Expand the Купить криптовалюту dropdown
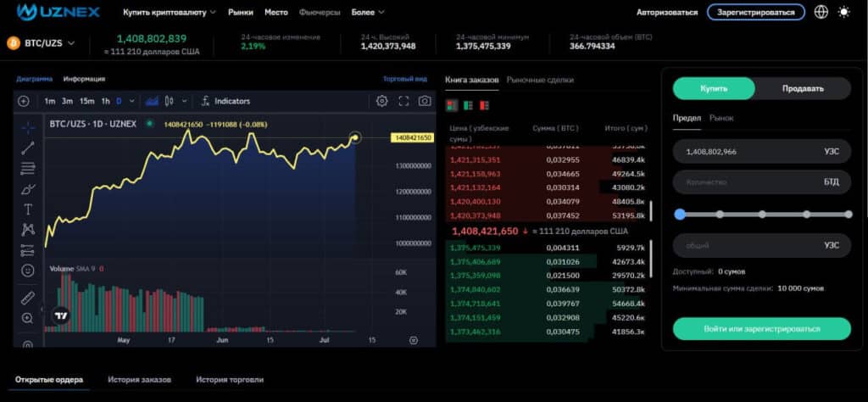 (x=170, y=12)
